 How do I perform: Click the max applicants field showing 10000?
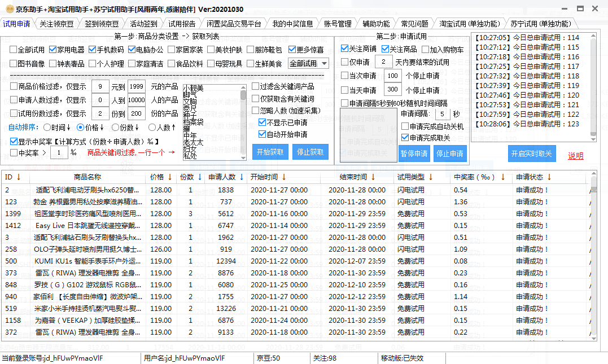pyautogui.click(x=137, y=100)
